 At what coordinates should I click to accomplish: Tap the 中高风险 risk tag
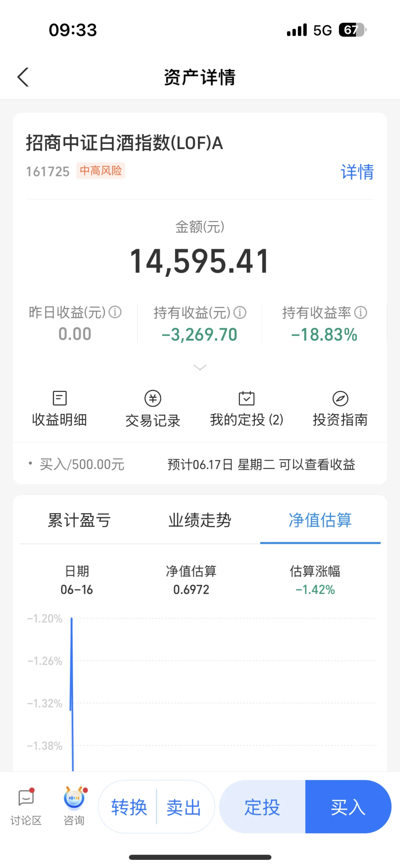tap(101, 171)
